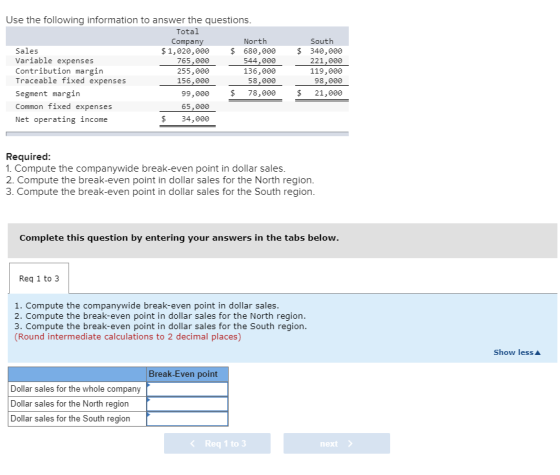Viewport: 560px width, 475px height.
Task: Click the previous Req 1 to 3 button
Action: coord(217,443)
